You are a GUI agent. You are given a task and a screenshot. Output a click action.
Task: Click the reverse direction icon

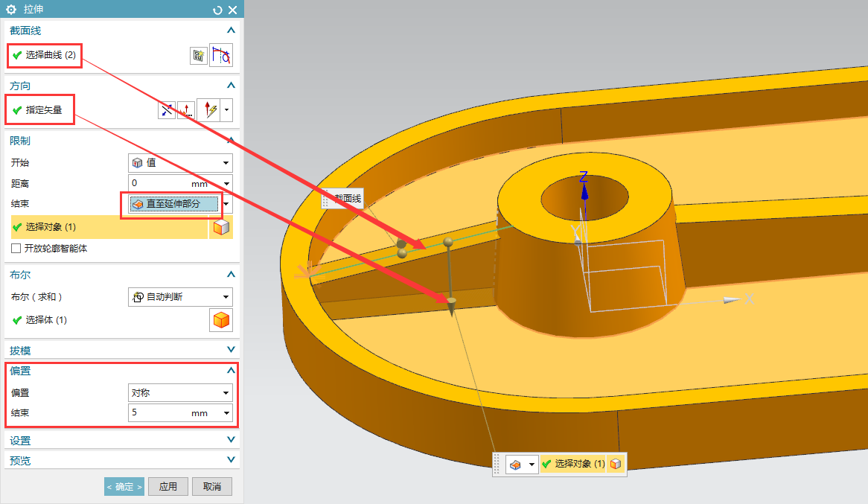tap(167, 110)
